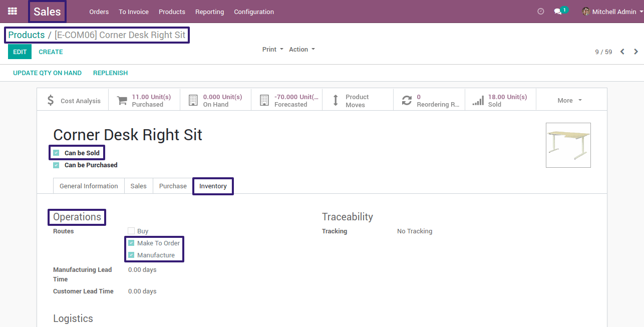Expand the More stat buttons dropdown
The height and width of the screenshot is (327, 644).
coord(570,100)
